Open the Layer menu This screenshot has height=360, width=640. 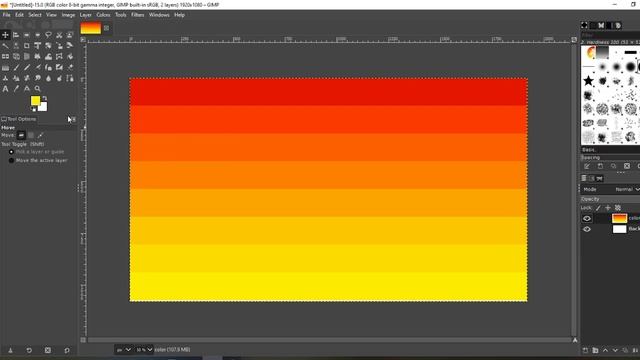[85, 15]
